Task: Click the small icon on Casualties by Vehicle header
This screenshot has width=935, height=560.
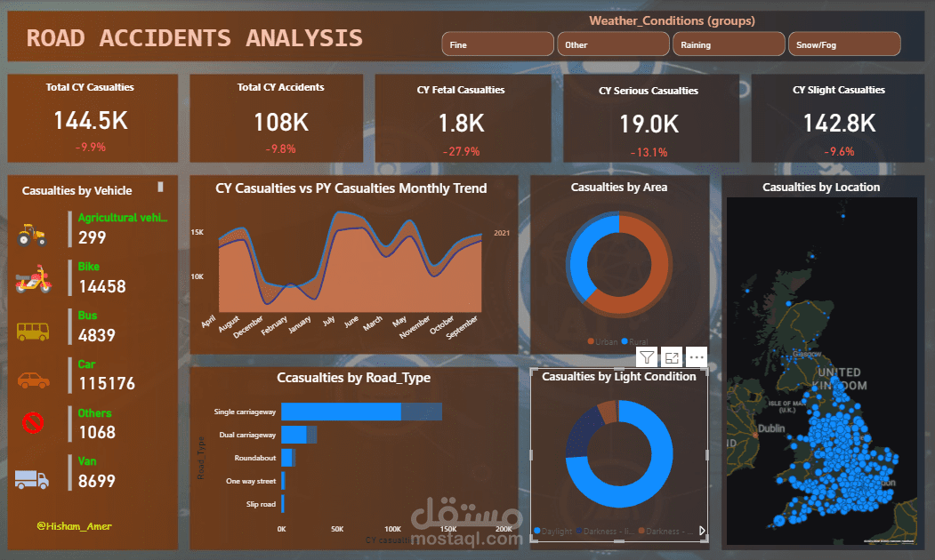Action: [x=161, y=187]
